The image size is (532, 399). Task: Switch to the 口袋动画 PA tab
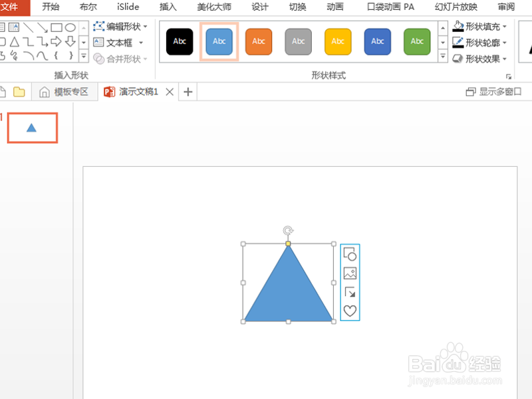[x=390, y=7]
